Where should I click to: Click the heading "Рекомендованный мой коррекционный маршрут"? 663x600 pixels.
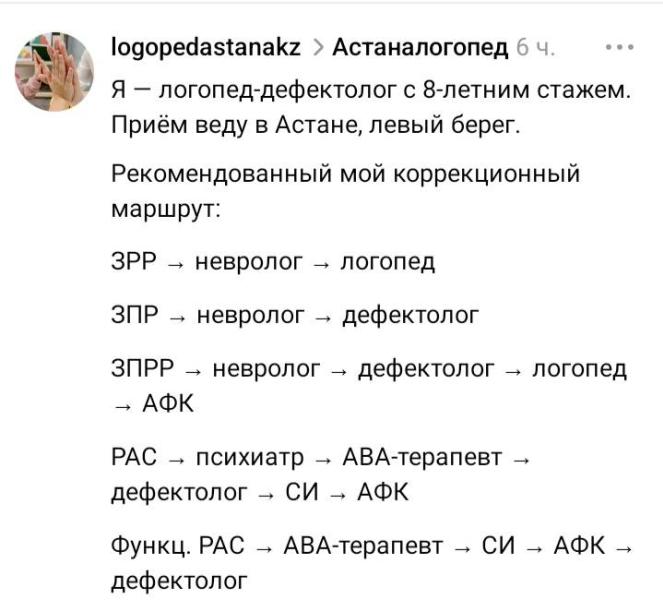(x=346, y=173)
